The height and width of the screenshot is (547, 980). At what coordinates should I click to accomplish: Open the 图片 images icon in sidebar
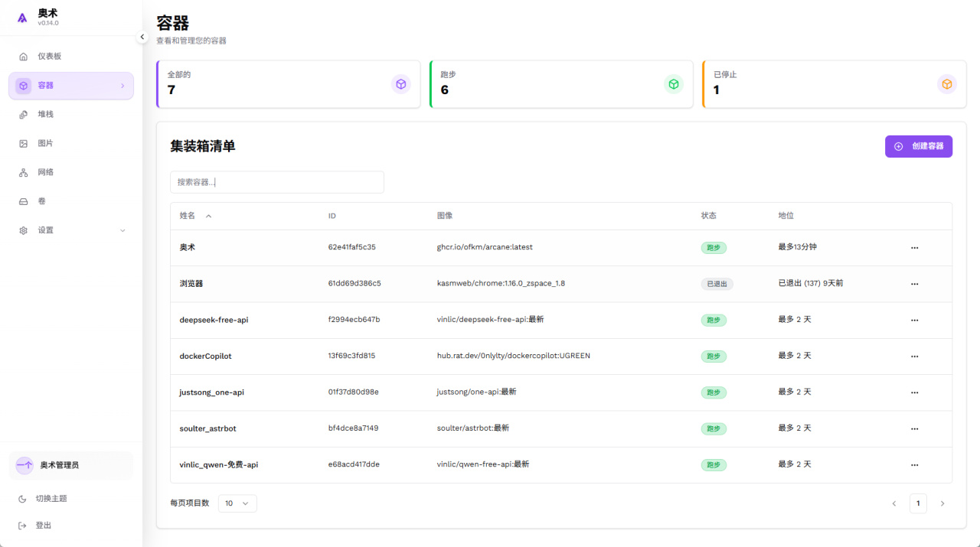(x=24, y=144)
